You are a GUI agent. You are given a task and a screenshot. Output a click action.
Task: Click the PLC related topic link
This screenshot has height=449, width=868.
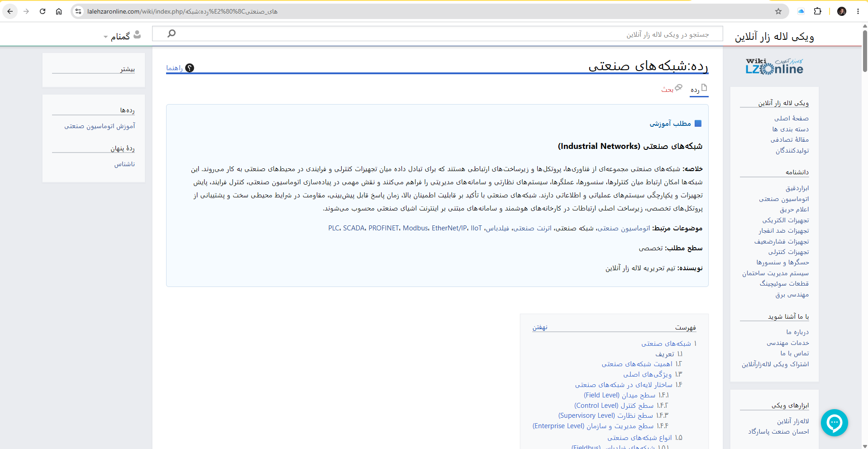pos(334,228)
